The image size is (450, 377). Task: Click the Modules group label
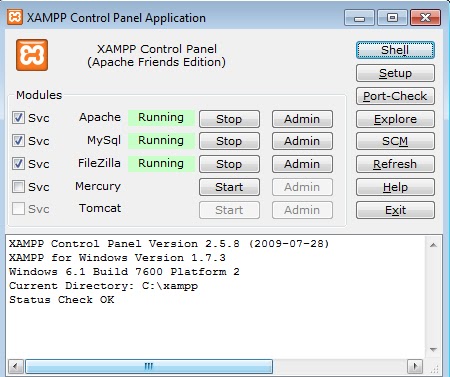coord(39,95)
